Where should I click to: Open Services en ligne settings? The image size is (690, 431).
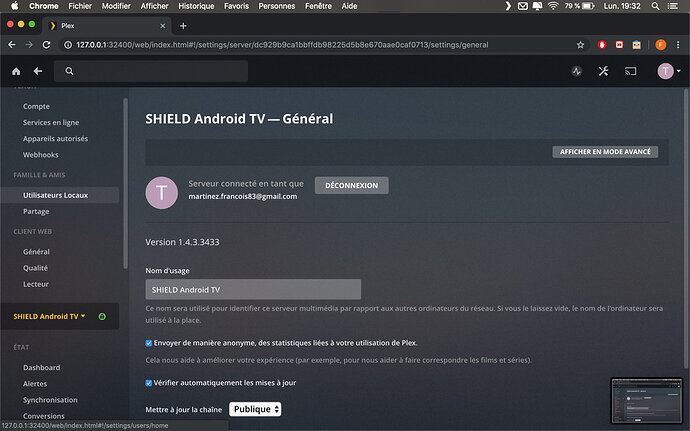tap(51, 122)
